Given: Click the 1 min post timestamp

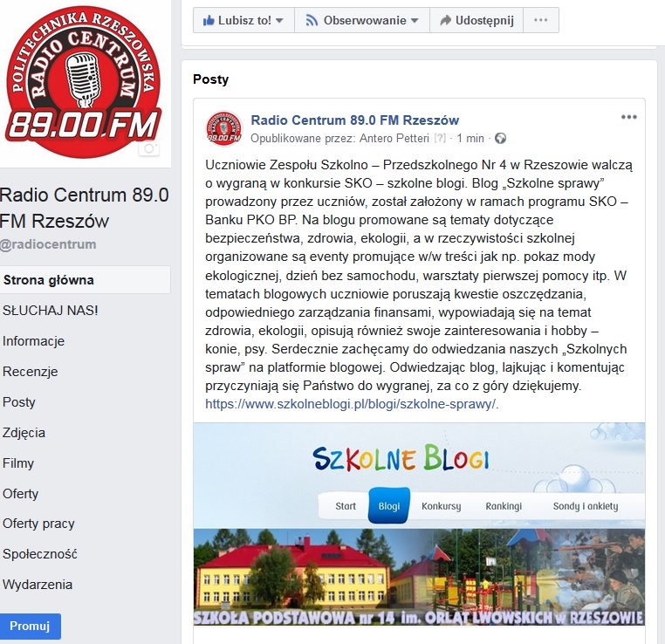Looking at the screenshot, I should [470, 138].
